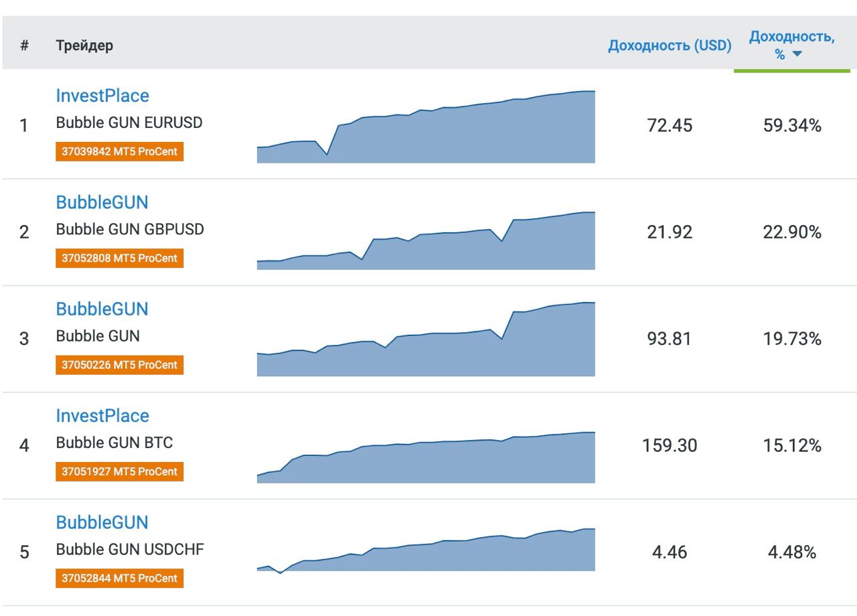Open BubbleGUN trader link in row 5
The height and width of the screenshot is (616, 857).
point(102,522)
